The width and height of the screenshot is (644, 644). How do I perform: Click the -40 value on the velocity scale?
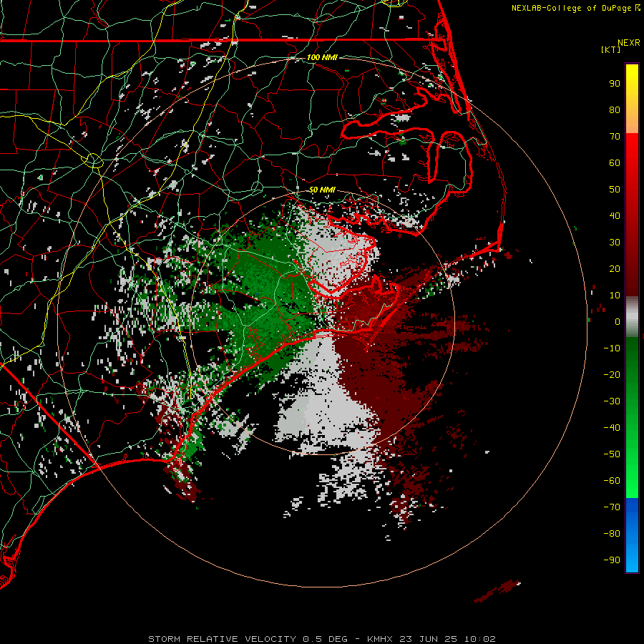[612, 428]
